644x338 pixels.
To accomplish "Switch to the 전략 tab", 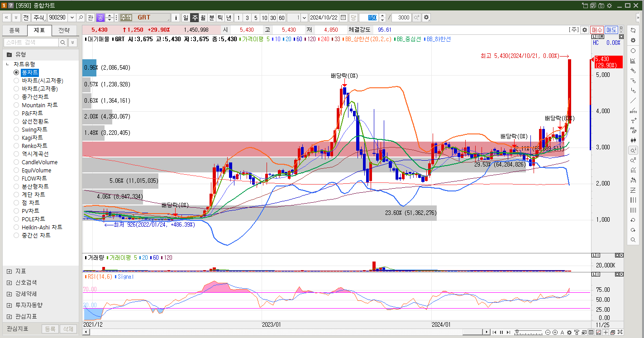I will [x=64, y=30].
